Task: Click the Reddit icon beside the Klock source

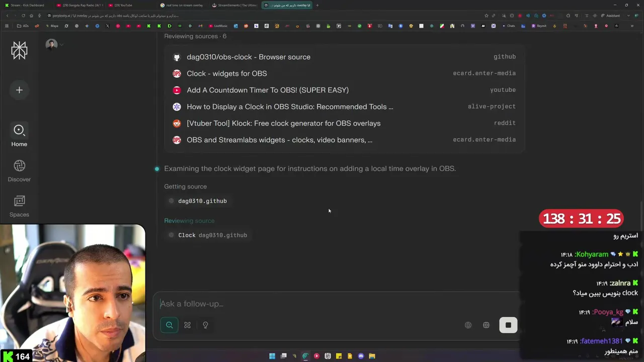Action: coord(177,124)
